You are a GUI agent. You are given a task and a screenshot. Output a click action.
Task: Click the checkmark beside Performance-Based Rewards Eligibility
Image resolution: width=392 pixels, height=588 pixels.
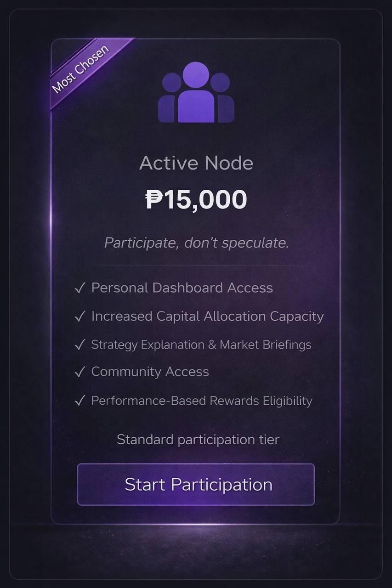pyautogui.click(x=80, y=401)
